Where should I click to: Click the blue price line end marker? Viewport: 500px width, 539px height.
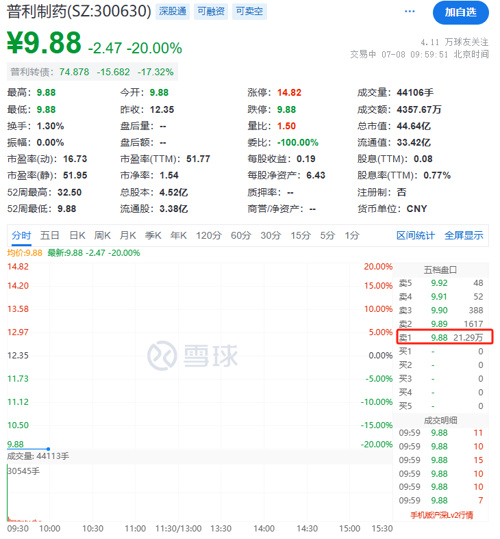coord(48,449)
